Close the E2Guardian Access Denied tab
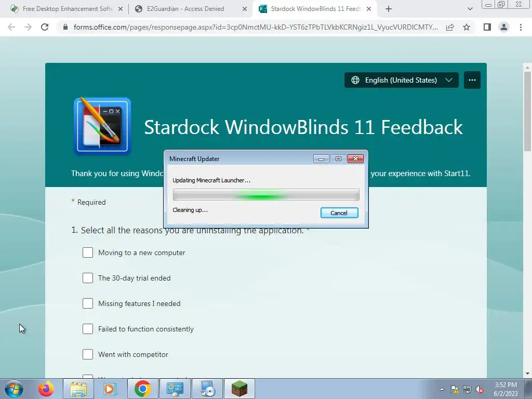Image resolution: width=532 pixels, height=399 pixels. 245,9
